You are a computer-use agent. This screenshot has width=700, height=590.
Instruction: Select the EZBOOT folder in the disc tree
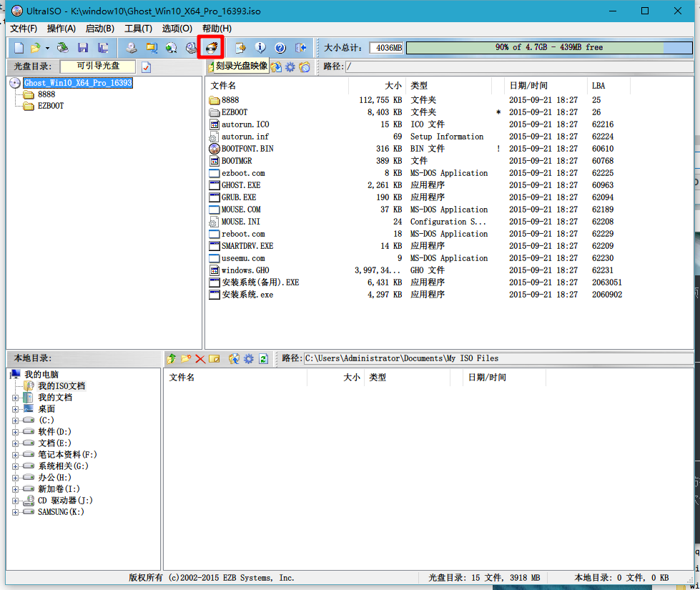click(51, 106)
